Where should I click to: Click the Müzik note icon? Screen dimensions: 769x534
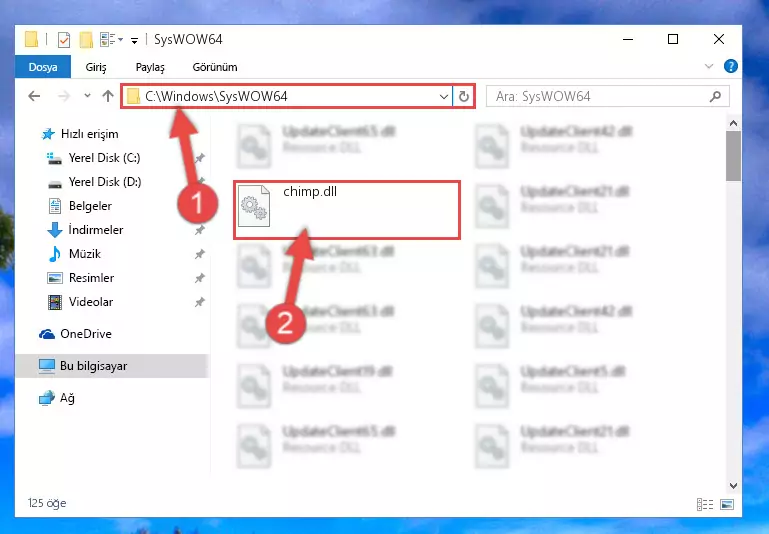click(x=54, y=254)
